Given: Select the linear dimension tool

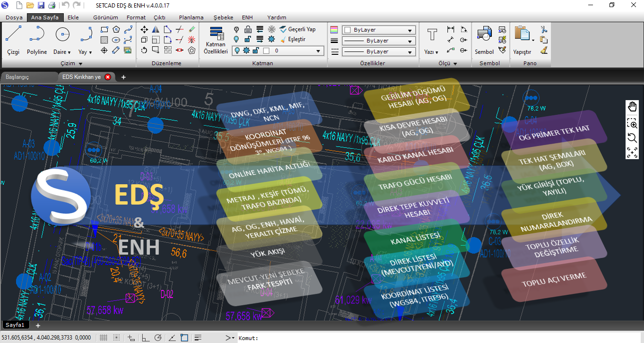Looking at the screenshot, I should [x=451, y=29].
